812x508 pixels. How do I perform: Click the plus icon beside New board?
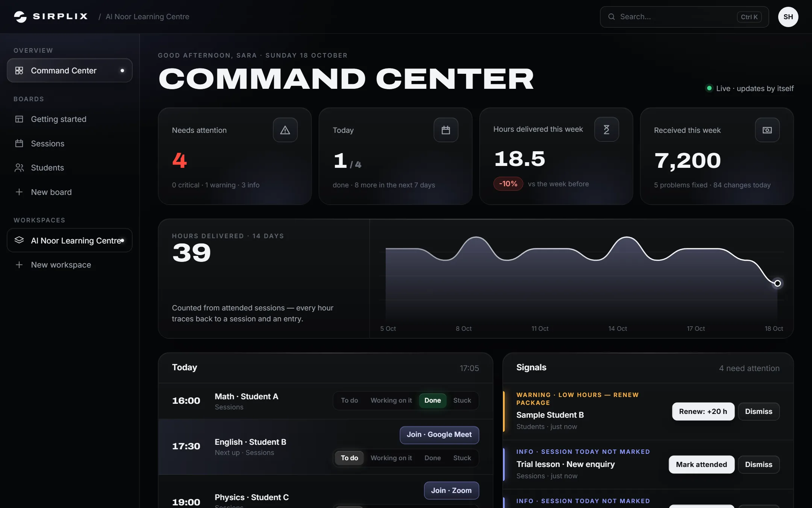click(19, 192)
